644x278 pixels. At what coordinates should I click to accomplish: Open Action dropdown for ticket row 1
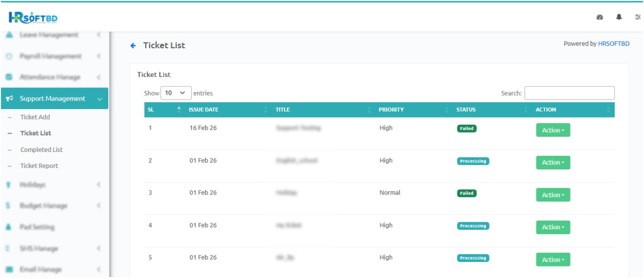click(x=553, y=130)
